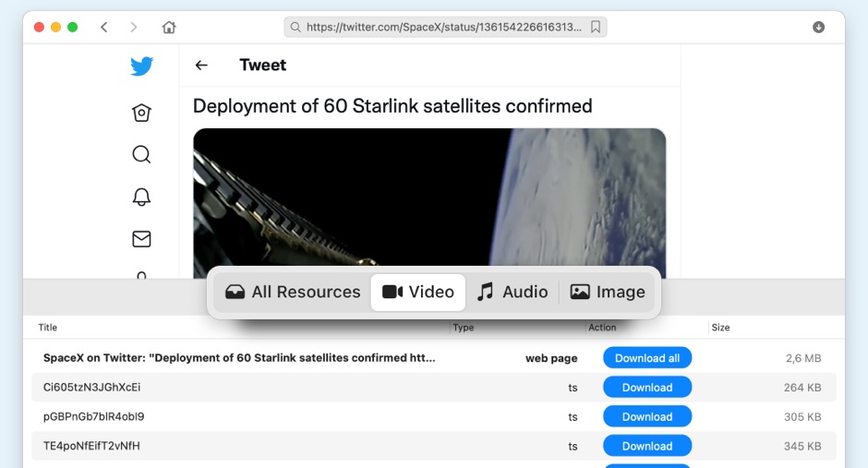
Task: Select the Audio tab
Action: tap(512, 292)
